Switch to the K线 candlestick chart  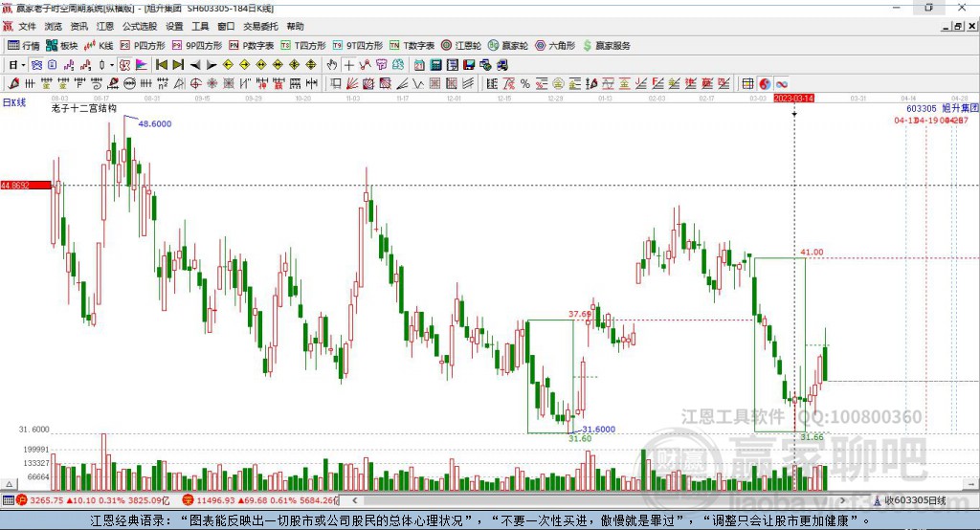tap(99, 46)
